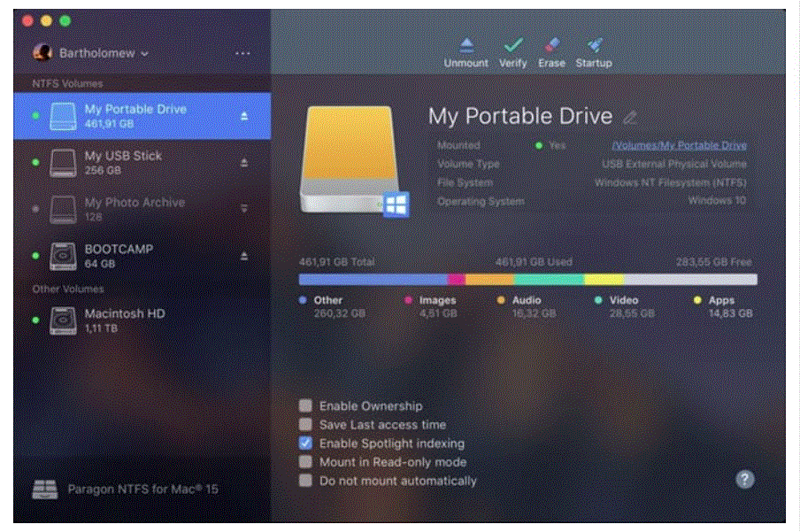800x532 pixels.
Task: Click the Verify checkmark icon
Action: 512,45
